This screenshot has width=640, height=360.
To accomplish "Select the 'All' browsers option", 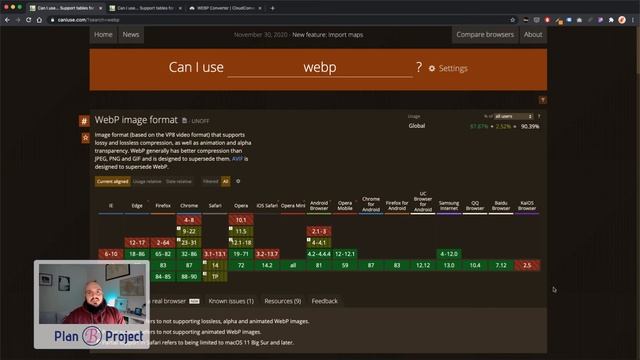I will [225, 181].
